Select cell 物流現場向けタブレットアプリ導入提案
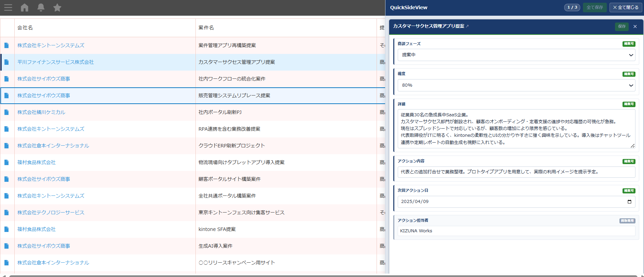Image resolution: width=644 pixels, height=277 pixels. pos(286,162)
